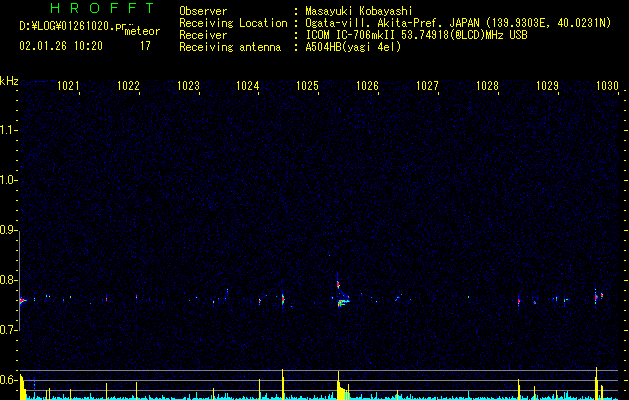Click the Receiving Location label
This screenshot has height=400, width=629.
pos(233,23)
